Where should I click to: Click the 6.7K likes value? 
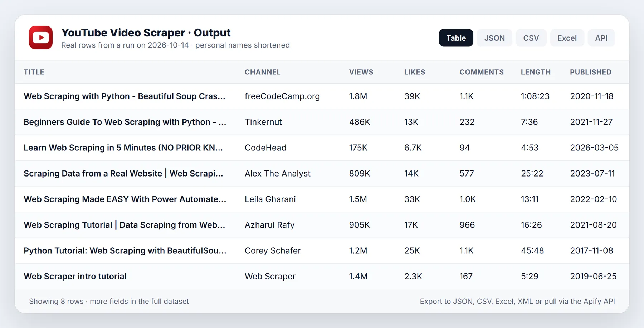point(413,148)
